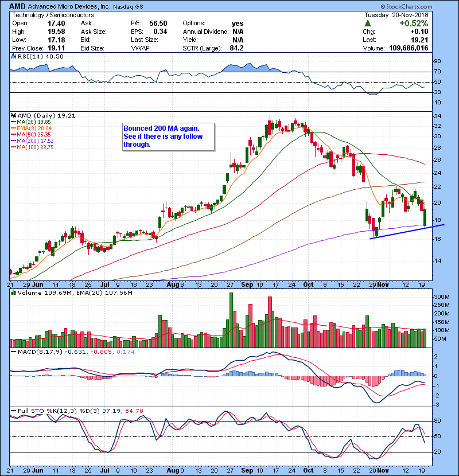Click the candlestick icon next to AMD (Daily)
Image resolution: width=459 pixels, height=476 pixels.
click(x=13, y=115)
